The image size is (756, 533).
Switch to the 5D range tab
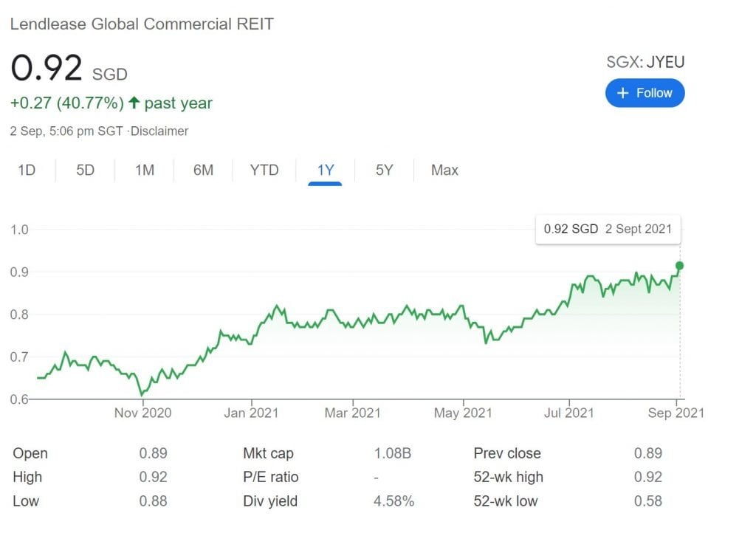86,170
